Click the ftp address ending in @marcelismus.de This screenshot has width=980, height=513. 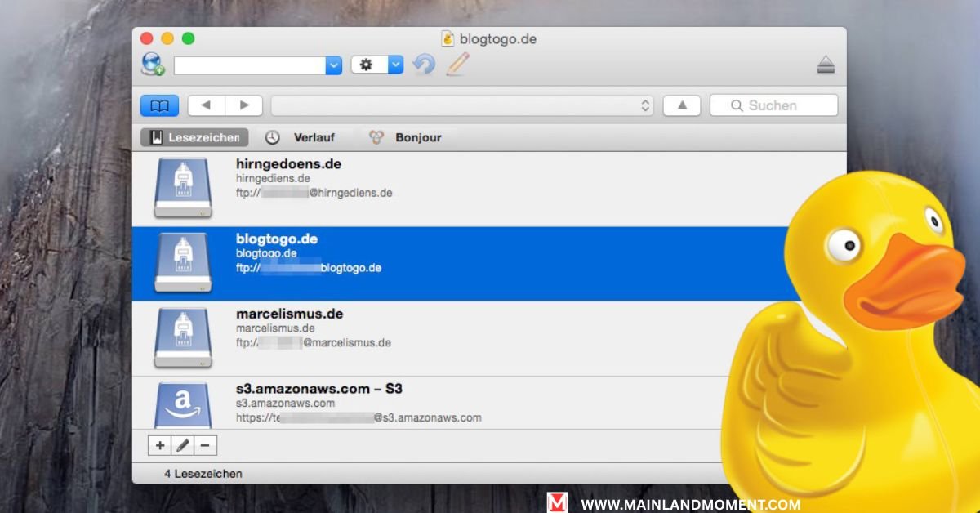(x=314, y=343)
